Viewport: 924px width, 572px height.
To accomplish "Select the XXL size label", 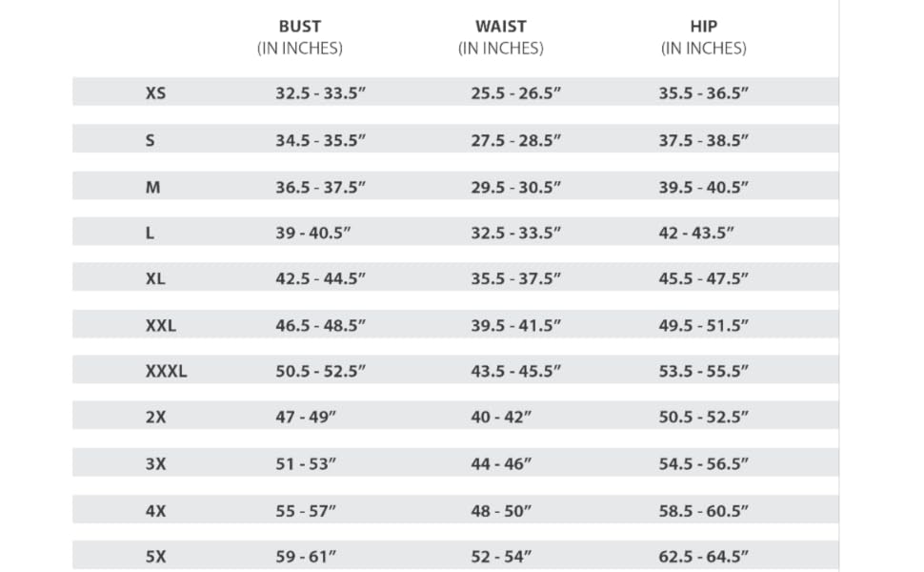I will coord(161,325).
